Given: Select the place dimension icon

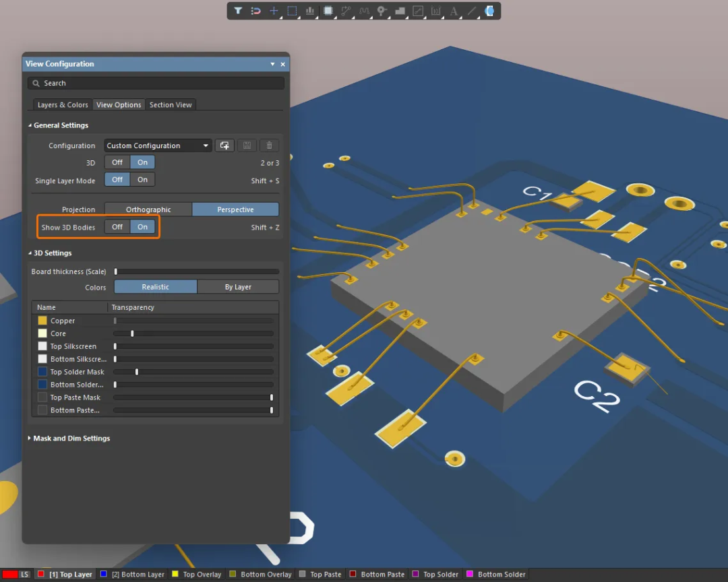Looking at the screenshot, I should 435,11.
